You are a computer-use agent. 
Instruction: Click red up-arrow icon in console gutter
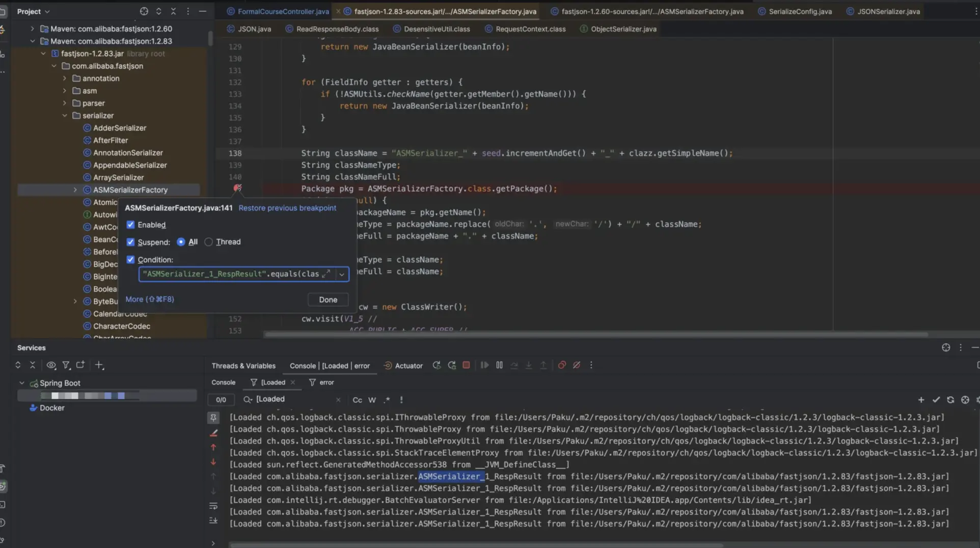213,447
